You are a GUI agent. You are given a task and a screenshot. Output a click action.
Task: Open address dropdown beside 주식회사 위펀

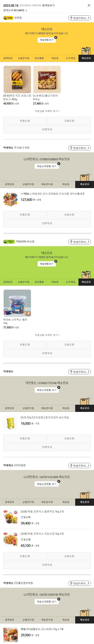pos(80,148)
